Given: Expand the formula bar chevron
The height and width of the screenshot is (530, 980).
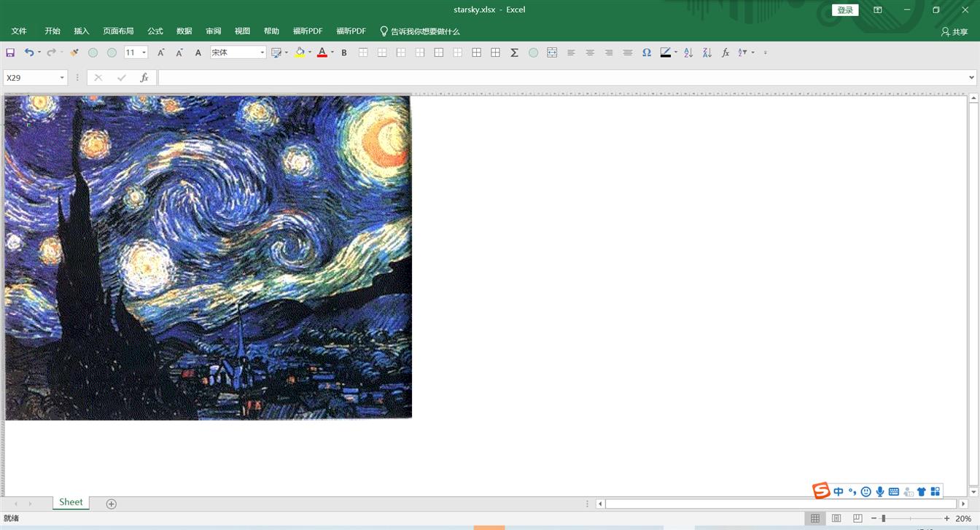Looking at the screenshot, I should [971, 77].
